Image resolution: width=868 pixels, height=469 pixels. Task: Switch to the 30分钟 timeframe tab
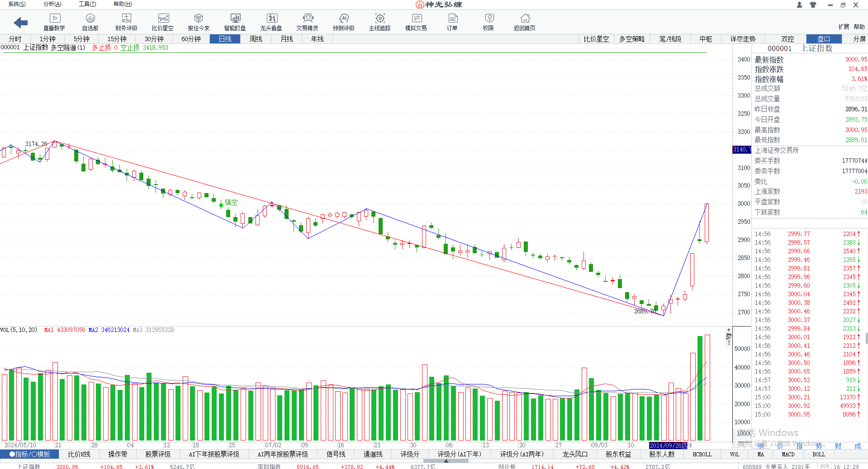(x=154, y=39)
